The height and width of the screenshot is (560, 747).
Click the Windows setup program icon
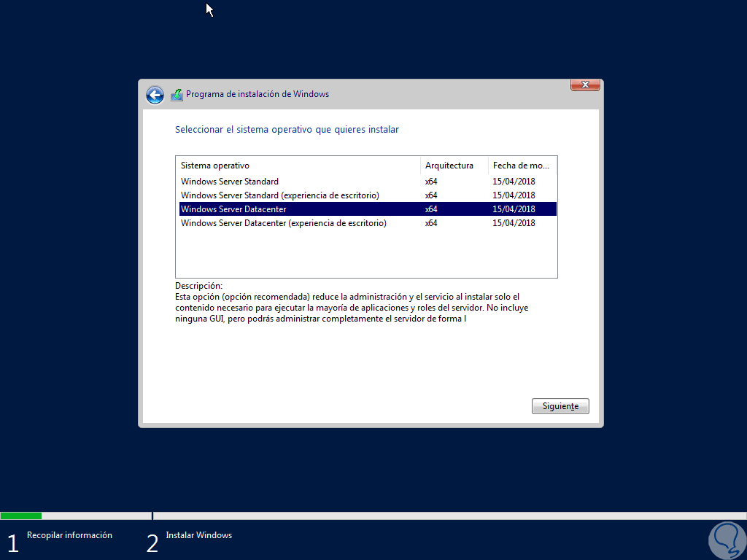(x=177, y=95)
